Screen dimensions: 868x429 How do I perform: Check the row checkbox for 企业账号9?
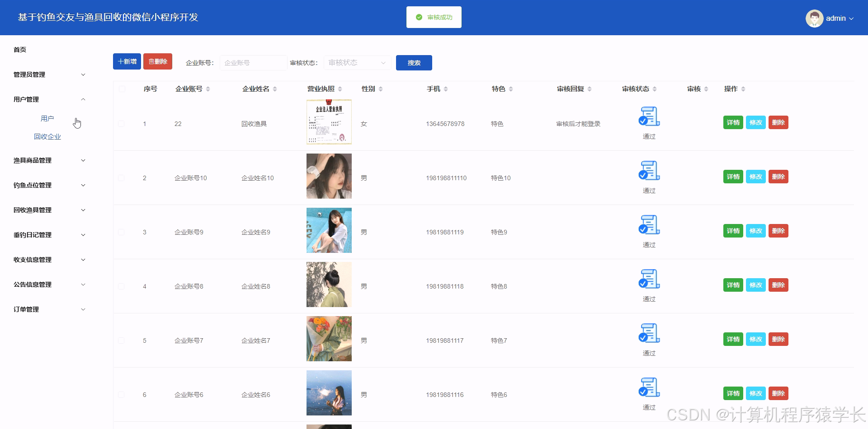[121, 232]
